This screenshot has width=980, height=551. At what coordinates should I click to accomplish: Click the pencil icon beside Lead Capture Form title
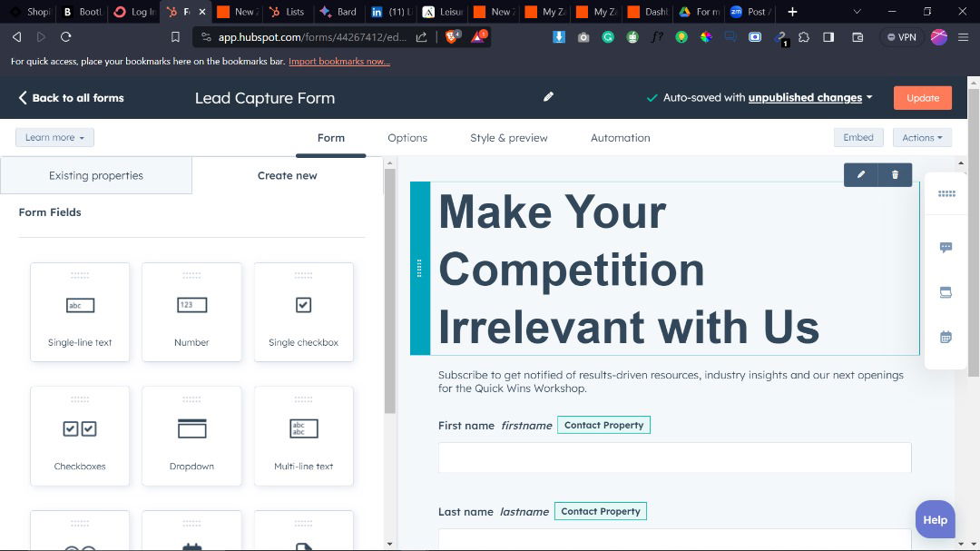pyautogui.click(x=548, y=97)
